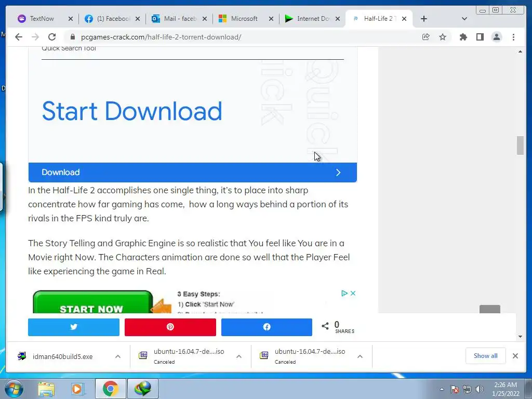Viewport: 532px width, 399px height.
Task: Close the Half-Life 2 tab
Action: tap(404, 19)
